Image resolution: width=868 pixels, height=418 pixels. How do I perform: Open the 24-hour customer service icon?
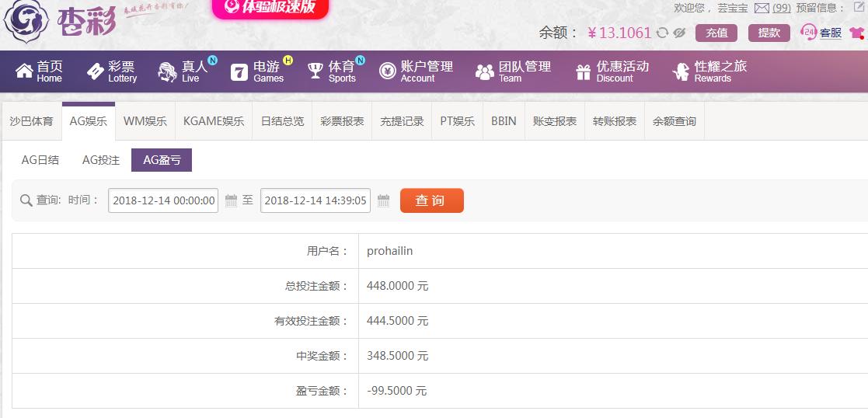[809, 32]
